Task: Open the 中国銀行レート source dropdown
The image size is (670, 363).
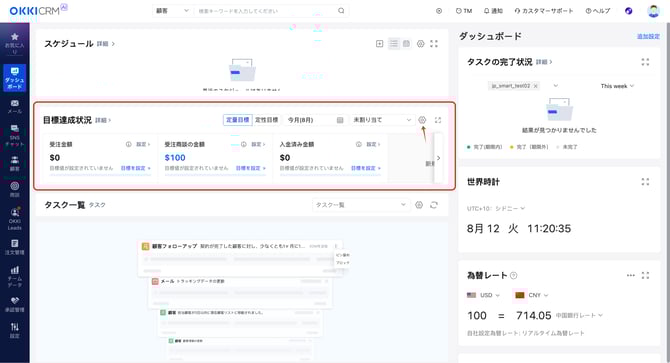Action: pos(579,315)
